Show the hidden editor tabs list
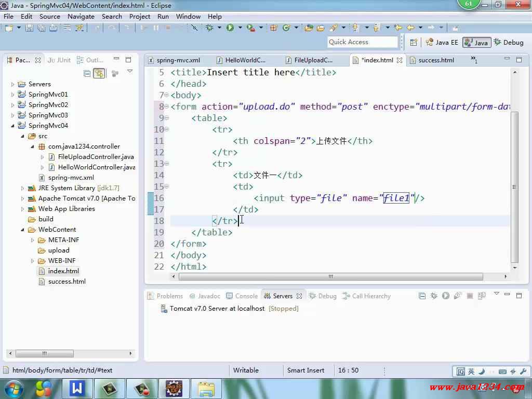532x399 pixels. [474, 60]
